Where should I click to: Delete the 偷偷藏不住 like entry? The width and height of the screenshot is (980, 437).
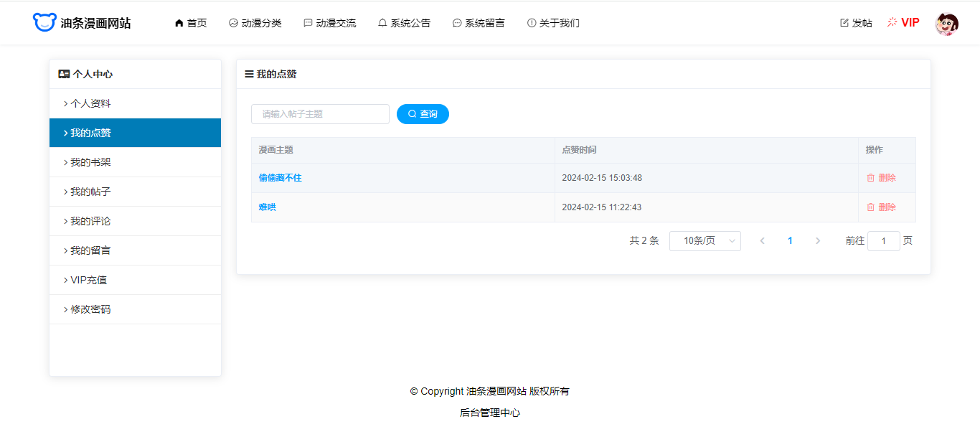pyautogui.click(x=881, y=178)
